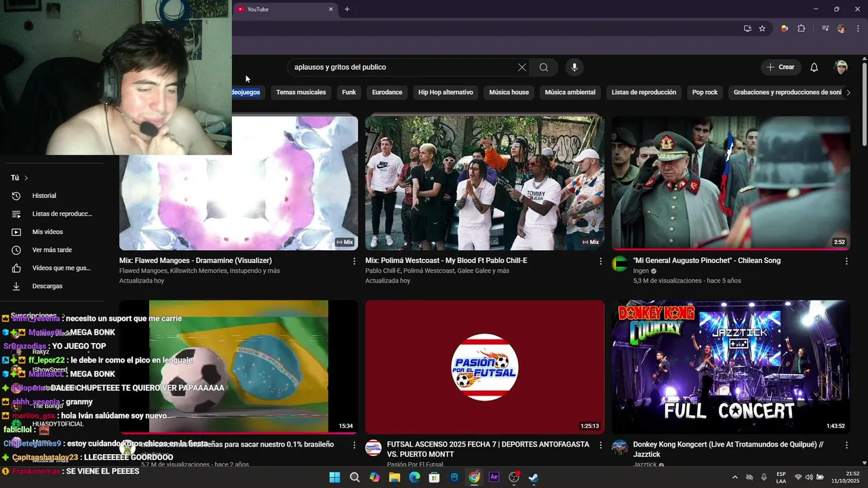
Task: Select the Temas musicales chip
Action: coord(301,92)
